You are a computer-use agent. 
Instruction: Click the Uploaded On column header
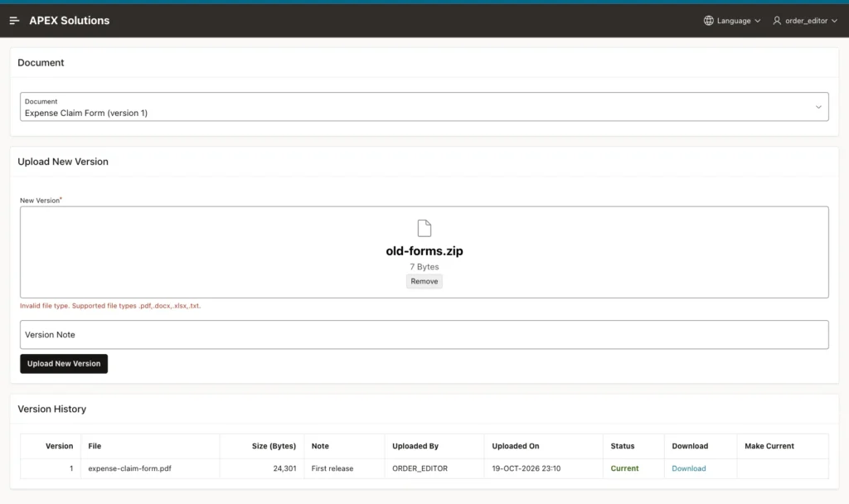pyautogui.click(x=516, y=446)
